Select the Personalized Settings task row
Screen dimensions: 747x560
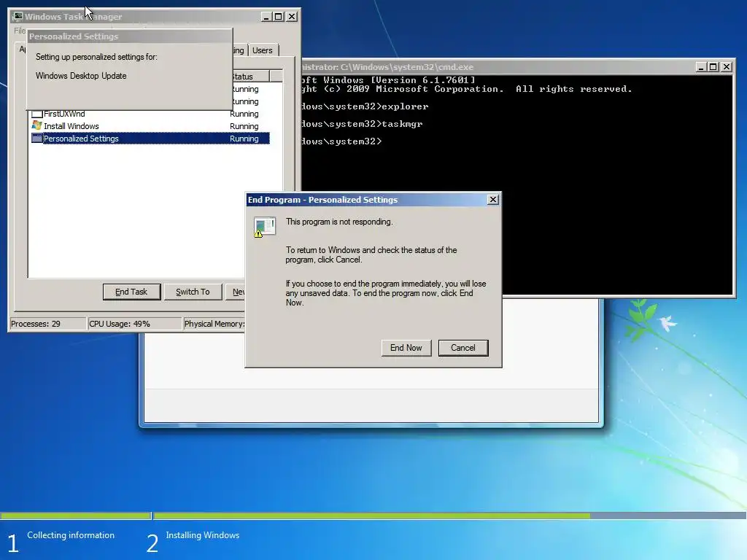coord(150,139)
